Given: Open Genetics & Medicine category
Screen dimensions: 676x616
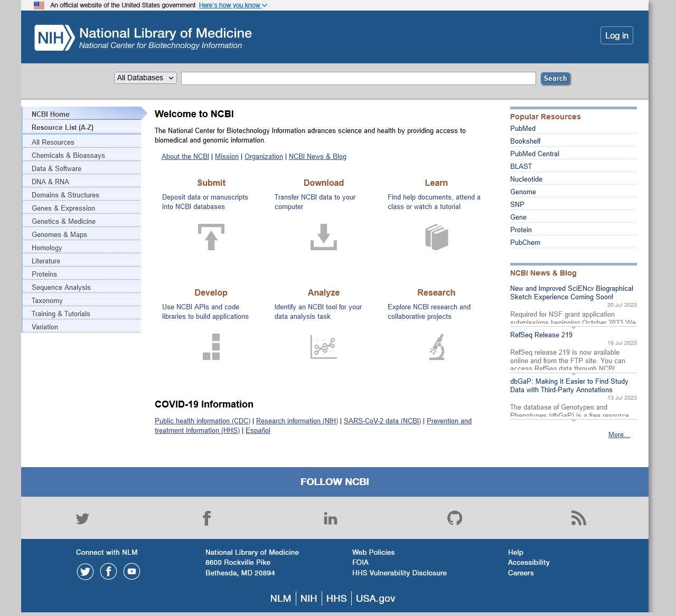Looking at the screenshot, I should [x=82, y=221].
